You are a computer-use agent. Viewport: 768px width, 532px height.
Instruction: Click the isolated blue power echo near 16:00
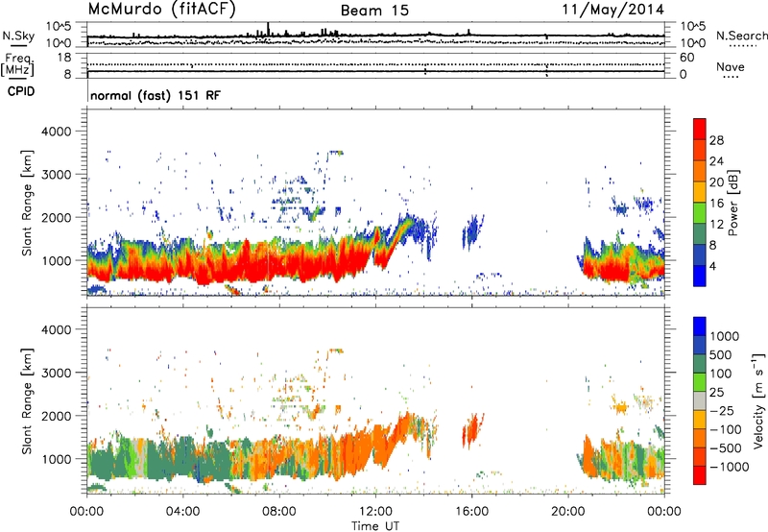472,231
